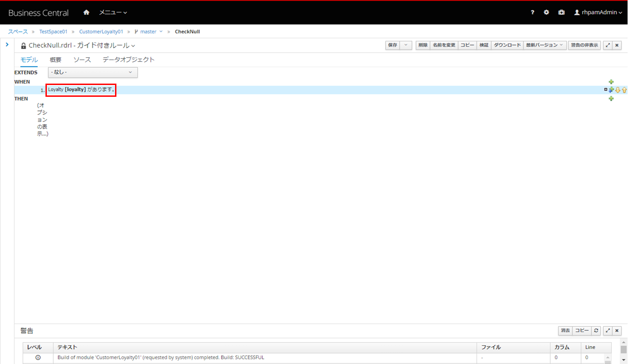Add a THEN action with green plus
This screenshot has width=628, height=364.
click(611, 99)
